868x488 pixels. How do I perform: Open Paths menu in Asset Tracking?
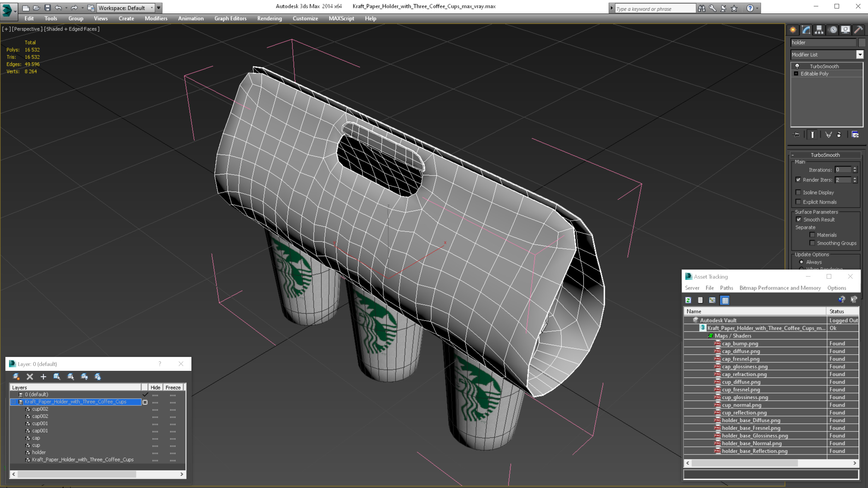[x=726, y=288]
